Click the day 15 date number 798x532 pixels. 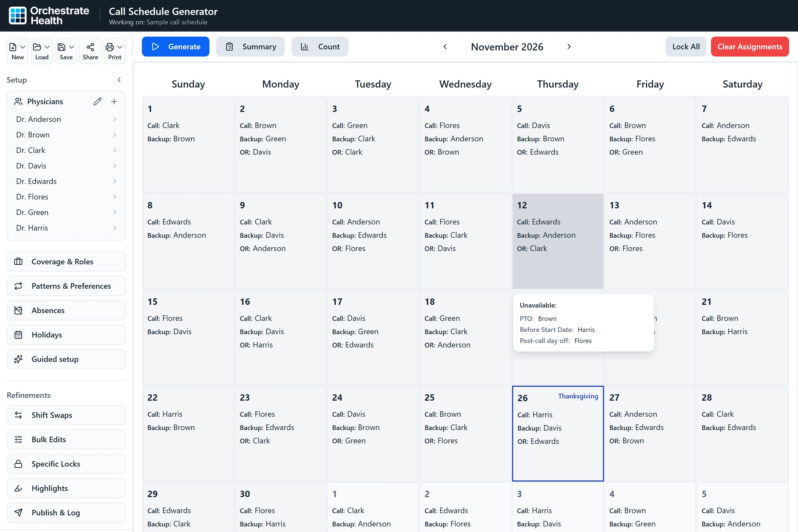coord(152,302)
